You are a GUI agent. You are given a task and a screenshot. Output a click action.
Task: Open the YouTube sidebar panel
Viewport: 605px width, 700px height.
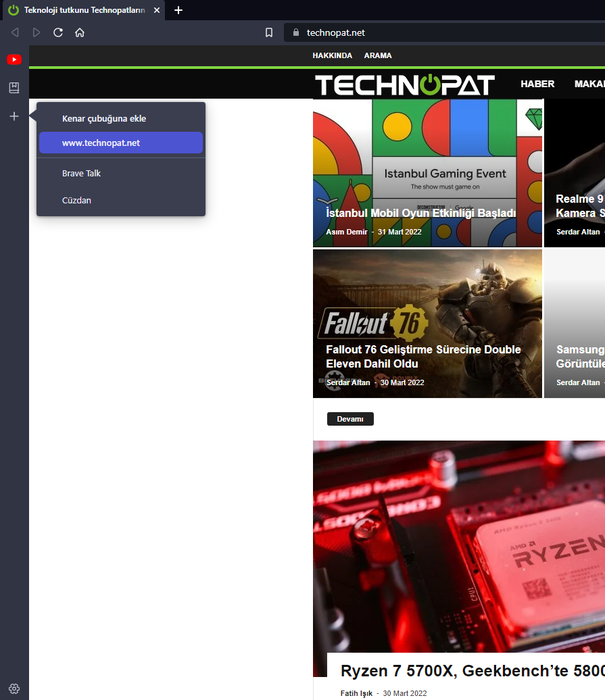(14, 59)
